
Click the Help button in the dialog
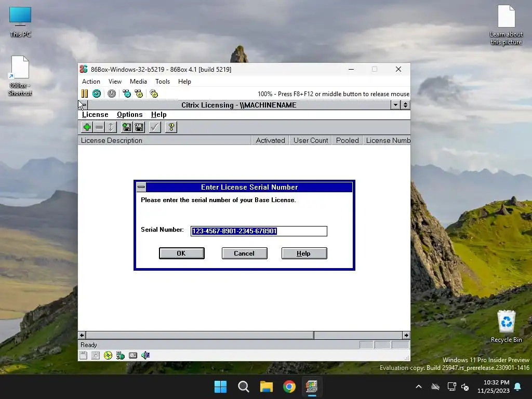click(x=304, y=254)
